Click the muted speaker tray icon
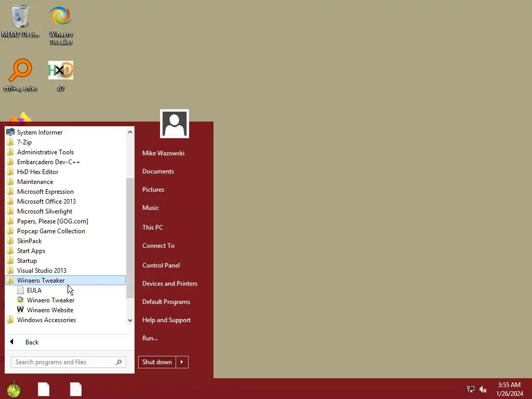Viewport: 532px width, 399px height. (483, 389)
